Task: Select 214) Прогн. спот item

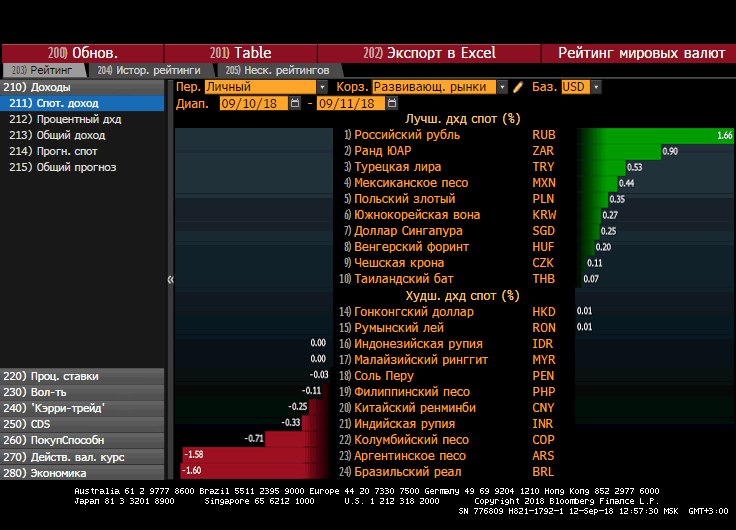Action: pos(82,151)
